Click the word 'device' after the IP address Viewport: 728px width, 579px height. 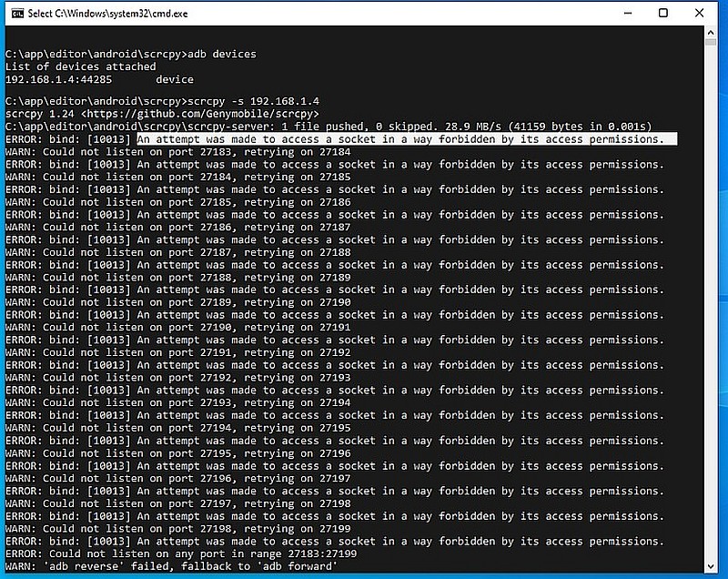pos(175,79)
